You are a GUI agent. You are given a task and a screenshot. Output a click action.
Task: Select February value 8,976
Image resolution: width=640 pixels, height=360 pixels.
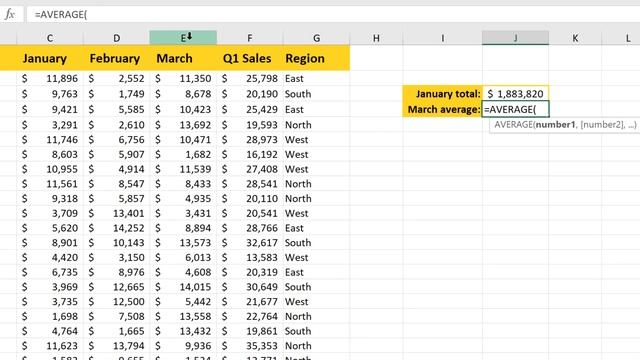point(117,272)
